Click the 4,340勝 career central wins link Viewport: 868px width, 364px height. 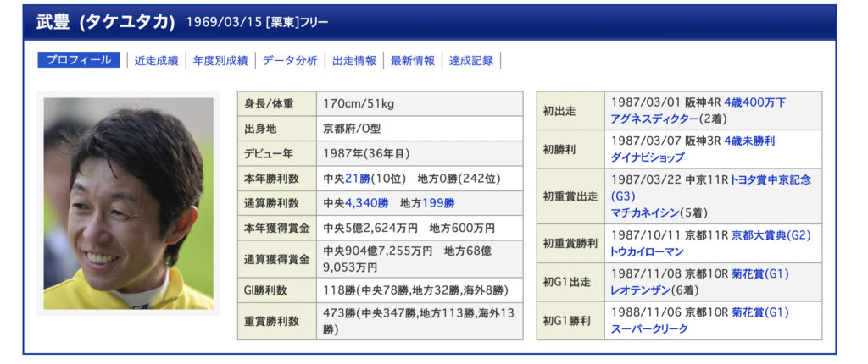pos(366,203)
